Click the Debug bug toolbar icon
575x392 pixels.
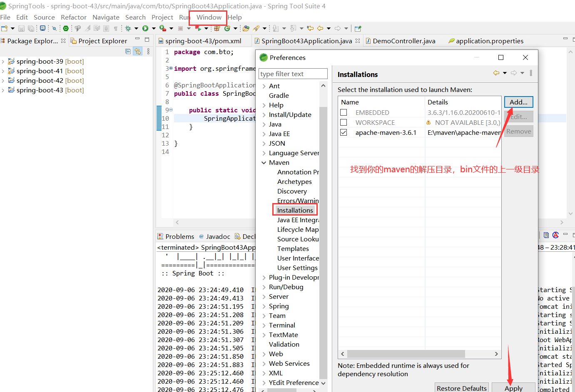pyautogui.click(x=128, y=28)
